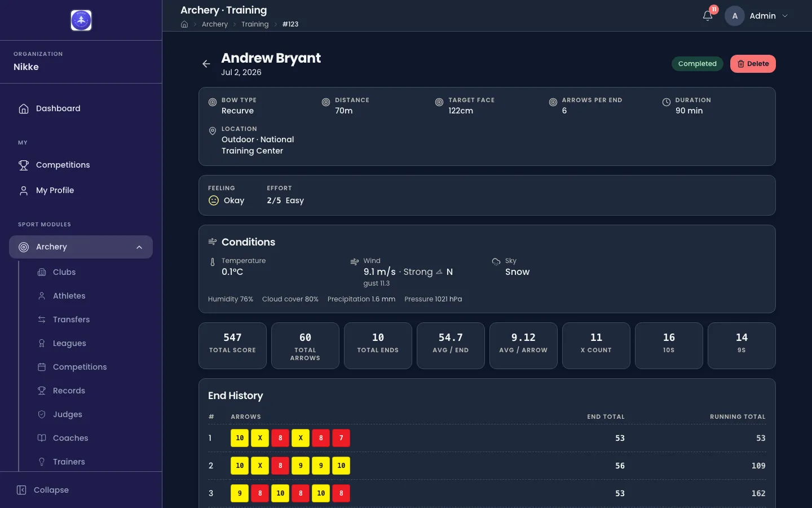Click the Records trophy icon
The height and width of the screenshot is (508, 812).
coord(42,391)
